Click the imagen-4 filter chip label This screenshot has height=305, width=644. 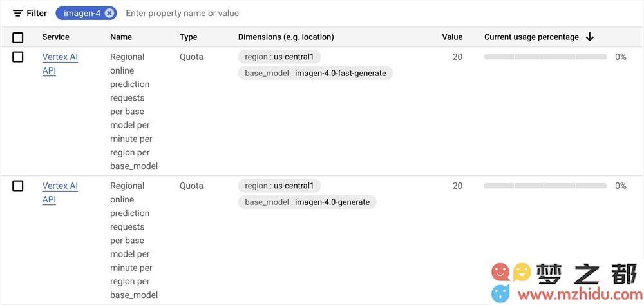(82, 13)
